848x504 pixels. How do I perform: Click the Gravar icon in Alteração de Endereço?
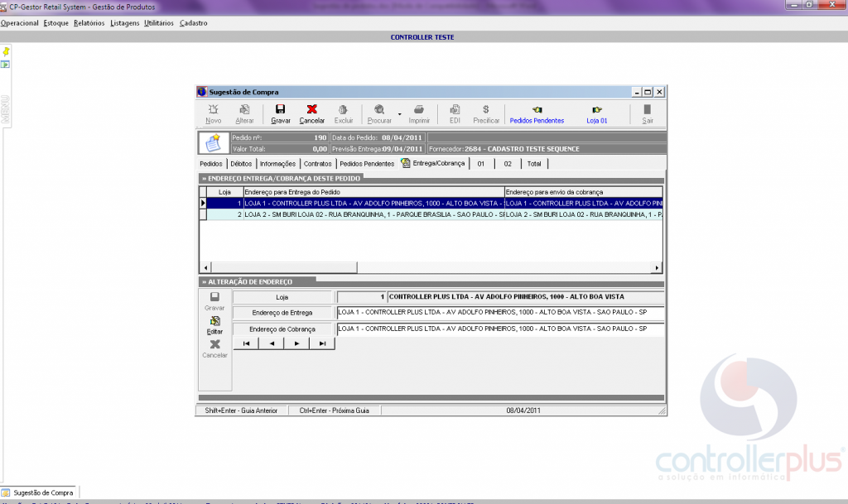tap(214, 297)
